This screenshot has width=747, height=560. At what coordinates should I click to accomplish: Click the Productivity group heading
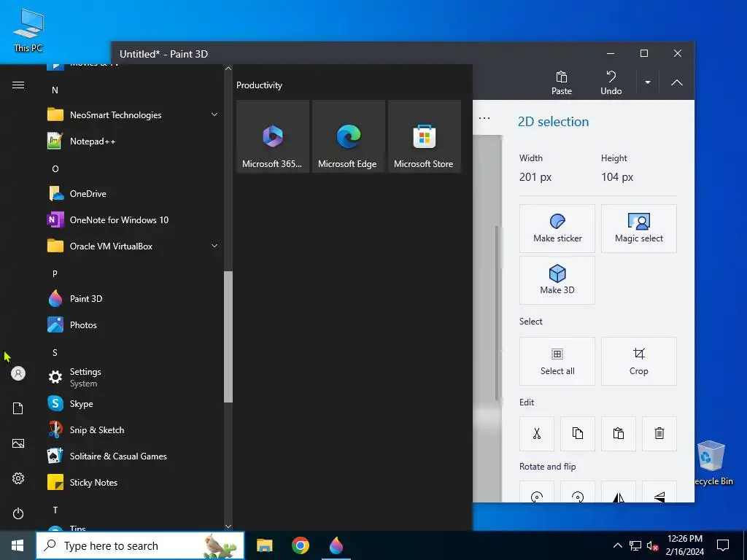pyautogui.click(x=259, y=85)
